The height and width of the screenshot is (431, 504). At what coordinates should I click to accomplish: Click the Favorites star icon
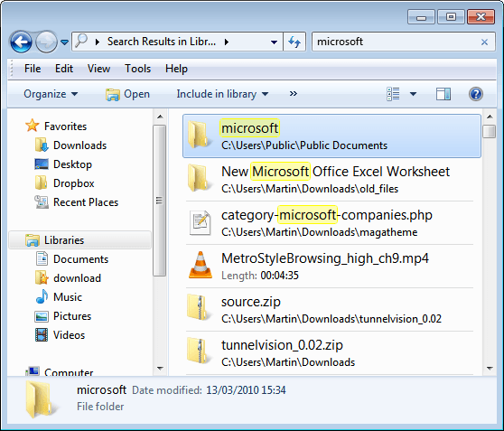pos(33,125)
